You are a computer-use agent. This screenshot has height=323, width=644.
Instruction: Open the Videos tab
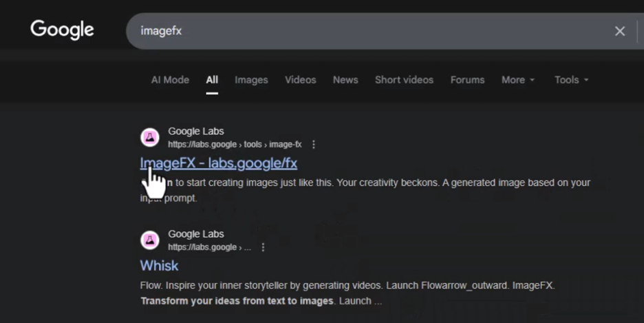[x=301, y=80]
